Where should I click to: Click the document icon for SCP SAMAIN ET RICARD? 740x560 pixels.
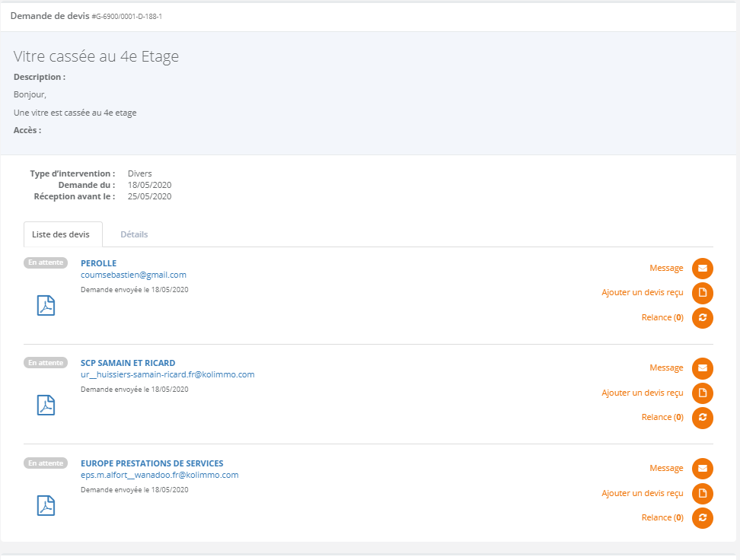pyautogui.click(x=702, y=393)
